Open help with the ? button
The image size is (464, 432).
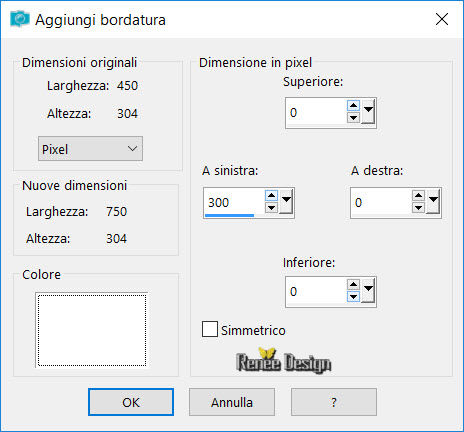click(x=334, y=402)
